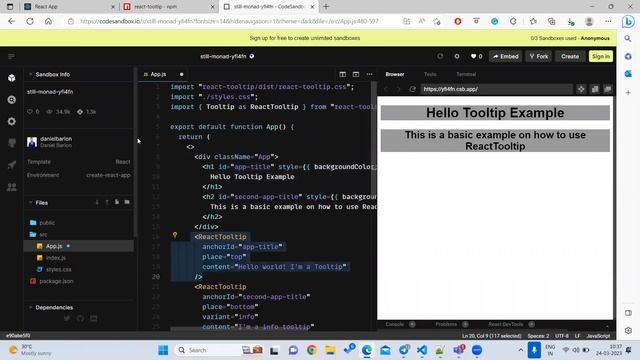640x360 pixels.
Task: Open File Explorer from the taskbar
Action: click(x=330, y=350)
